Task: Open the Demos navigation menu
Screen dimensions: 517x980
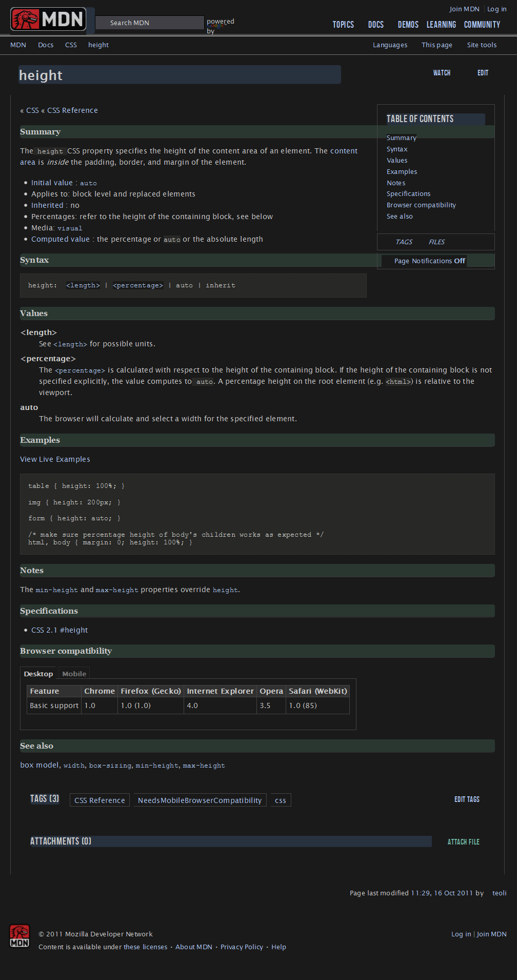Action: tap(408, 25)
